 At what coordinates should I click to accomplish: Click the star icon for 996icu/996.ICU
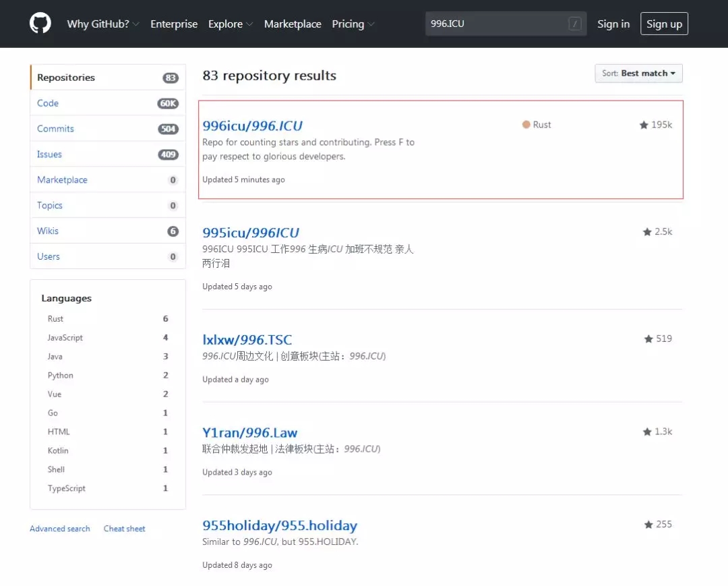coord(644,125)
